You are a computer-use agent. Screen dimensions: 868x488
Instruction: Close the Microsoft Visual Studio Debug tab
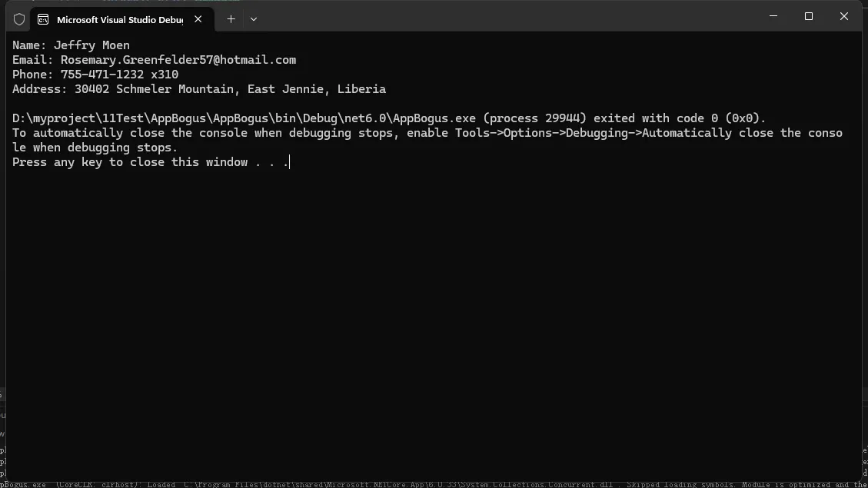[198, 19]
